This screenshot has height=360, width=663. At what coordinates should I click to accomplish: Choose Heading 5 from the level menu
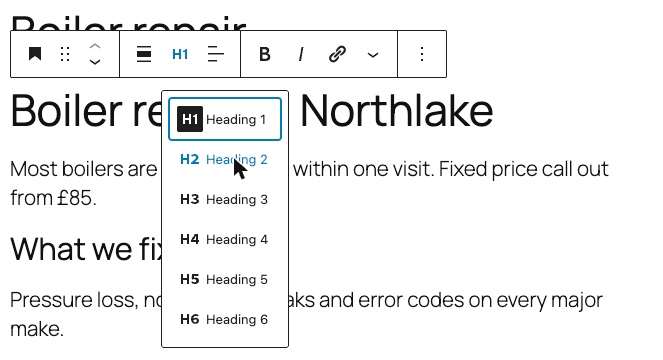[225, 279]
